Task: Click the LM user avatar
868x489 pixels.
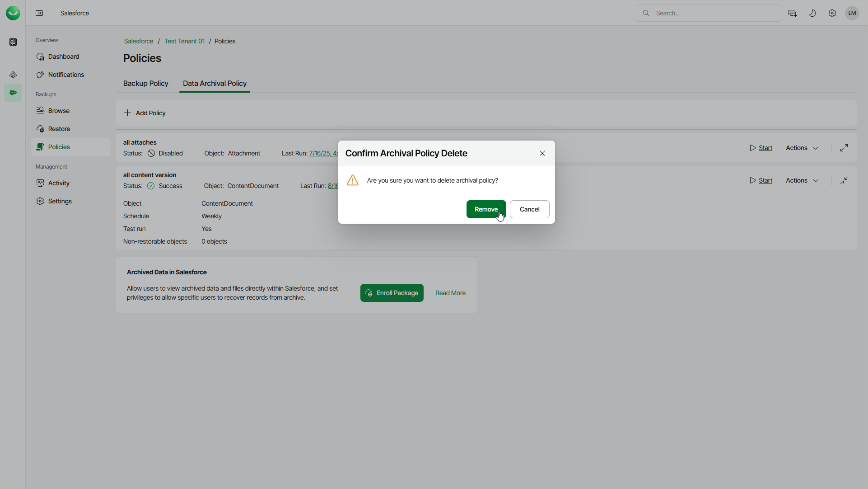Action: (852, 13)
